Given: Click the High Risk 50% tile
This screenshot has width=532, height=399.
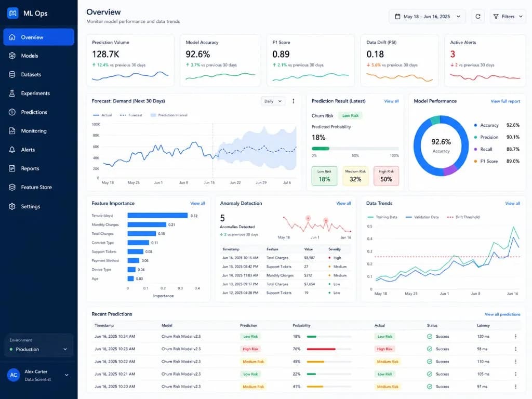Looking at the screenshot, I should tap(386, 176).
